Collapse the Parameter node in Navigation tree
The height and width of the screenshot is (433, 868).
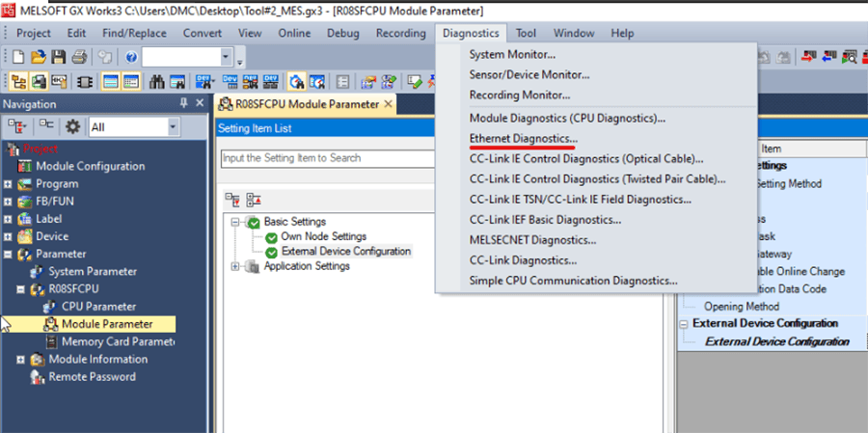(x=8, y=255)
